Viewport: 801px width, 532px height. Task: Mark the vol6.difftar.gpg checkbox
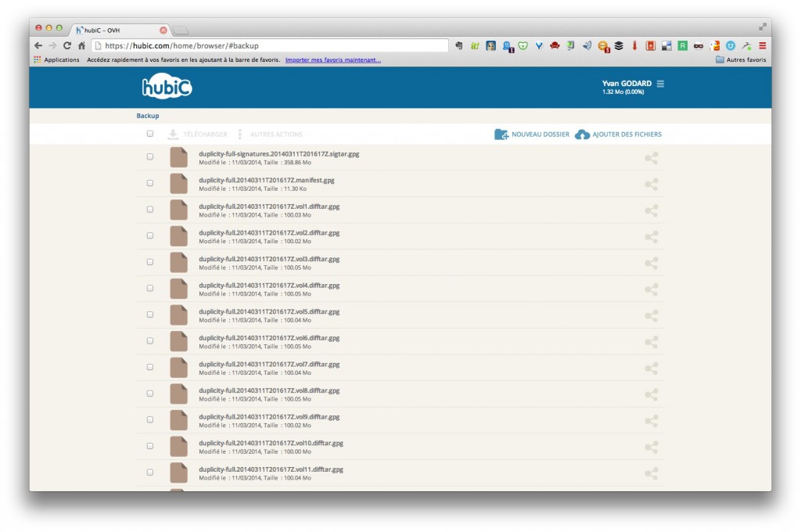point(149,341)
